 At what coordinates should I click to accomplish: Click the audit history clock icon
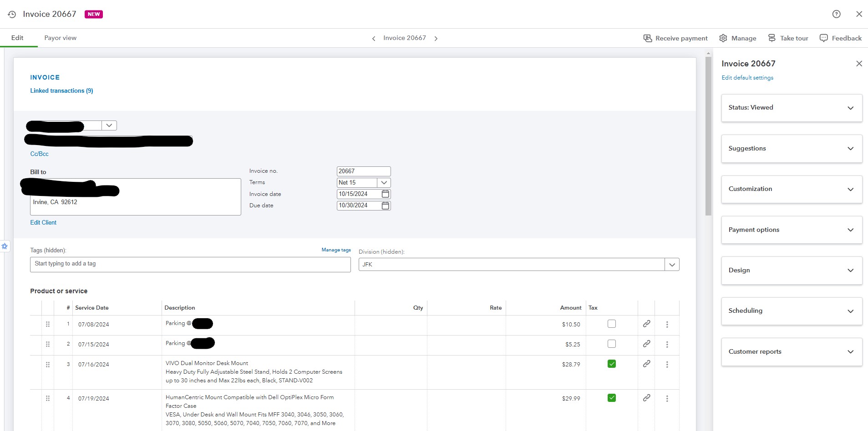coord(12,14)
